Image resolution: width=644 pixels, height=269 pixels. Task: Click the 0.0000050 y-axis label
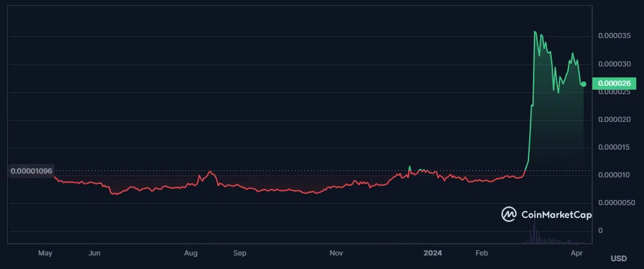click(x=616, y=203)
